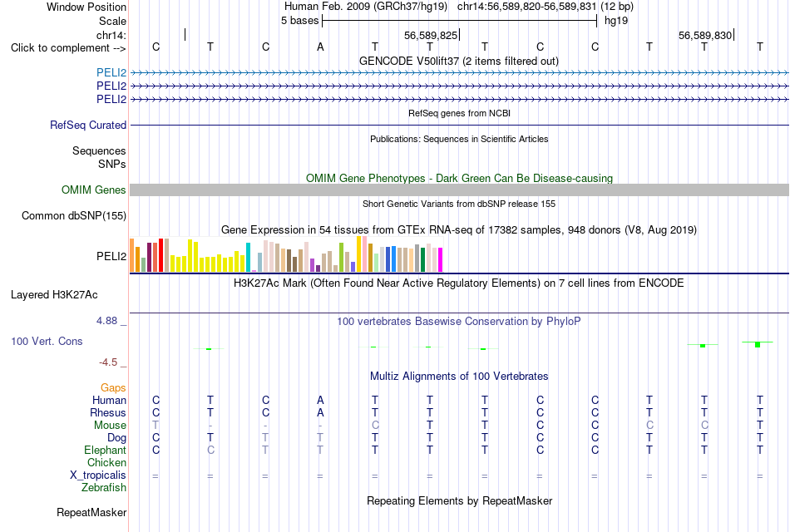
Task: Click the Layered H3K27Ac track label
Action: pyautogui.click(x=54, y=295)
